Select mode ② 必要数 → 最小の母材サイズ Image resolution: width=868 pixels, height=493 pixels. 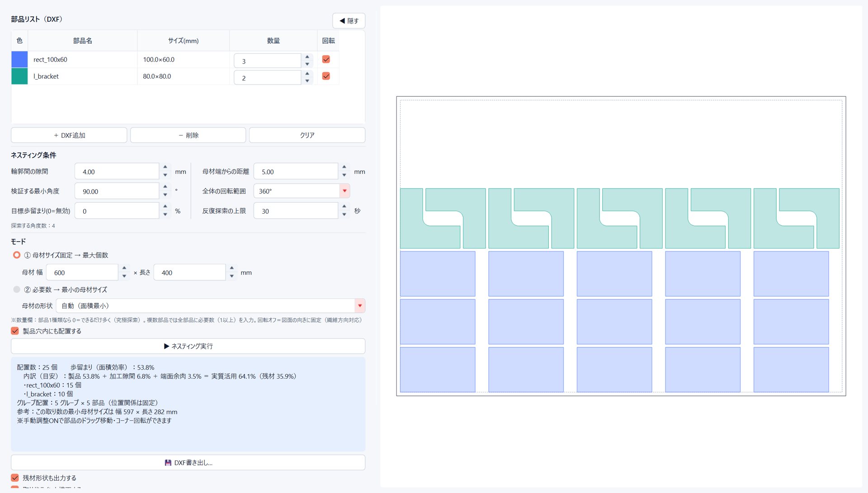coord(17,290)
